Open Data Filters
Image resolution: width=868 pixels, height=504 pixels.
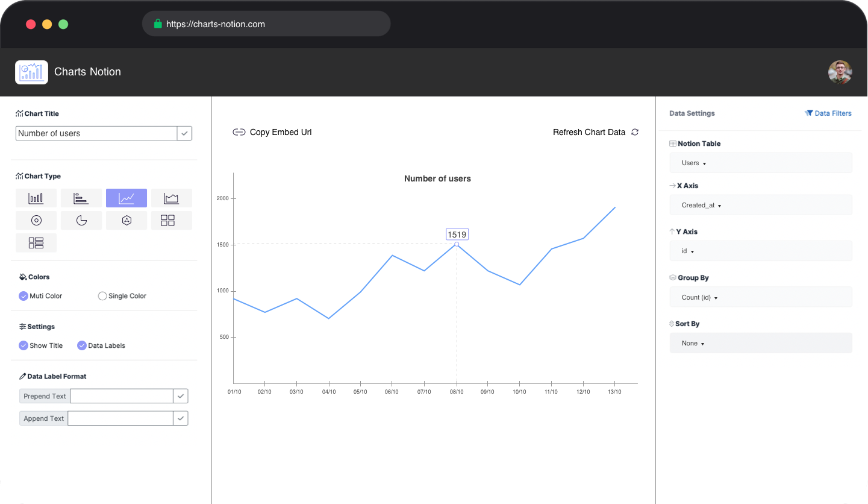(x=828, y=113)
